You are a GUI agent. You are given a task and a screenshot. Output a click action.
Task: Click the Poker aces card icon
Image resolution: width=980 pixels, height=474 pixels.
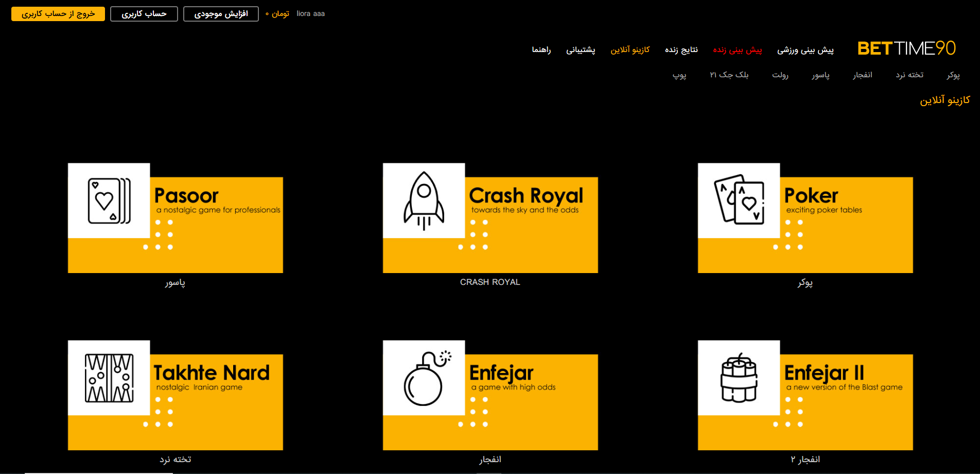(x=739, y=201)
